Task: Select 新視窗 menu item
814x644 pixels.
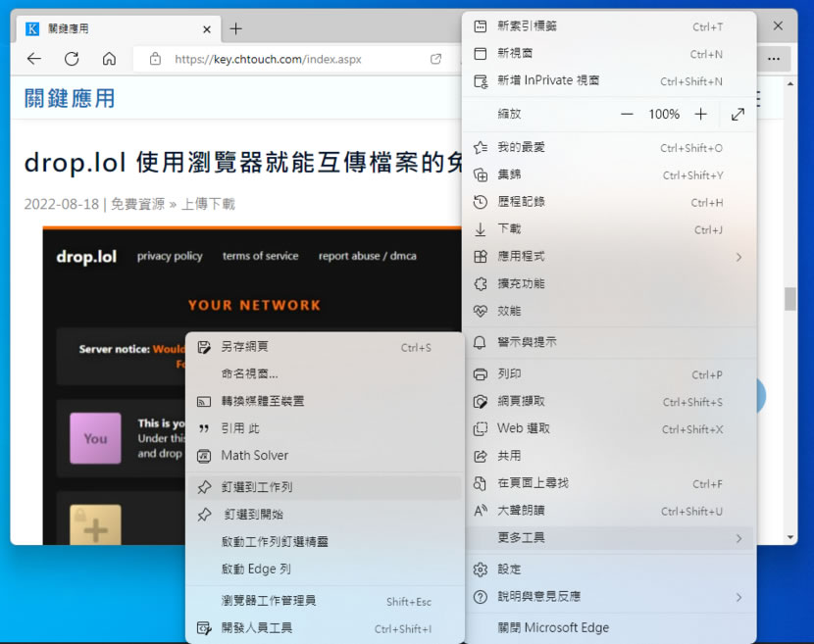Action: tap(609, 54)
